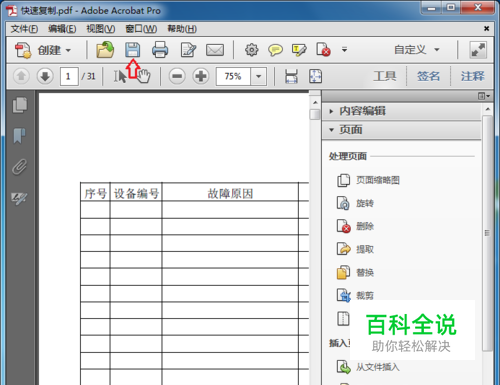This screenshot has width=500, height=385.
Task: Send by email with the envelope icon
Action: 215,50
